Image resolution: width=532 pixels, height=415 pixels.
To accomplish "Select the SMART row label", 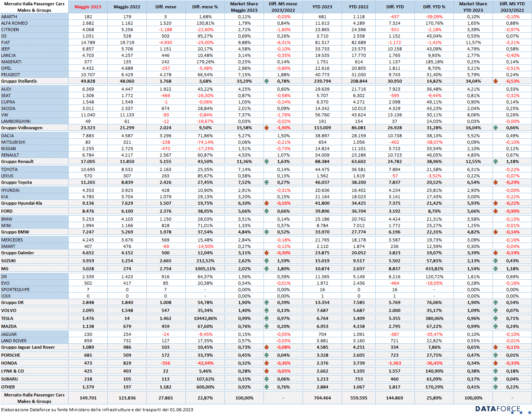I will (x=8, y=246).
